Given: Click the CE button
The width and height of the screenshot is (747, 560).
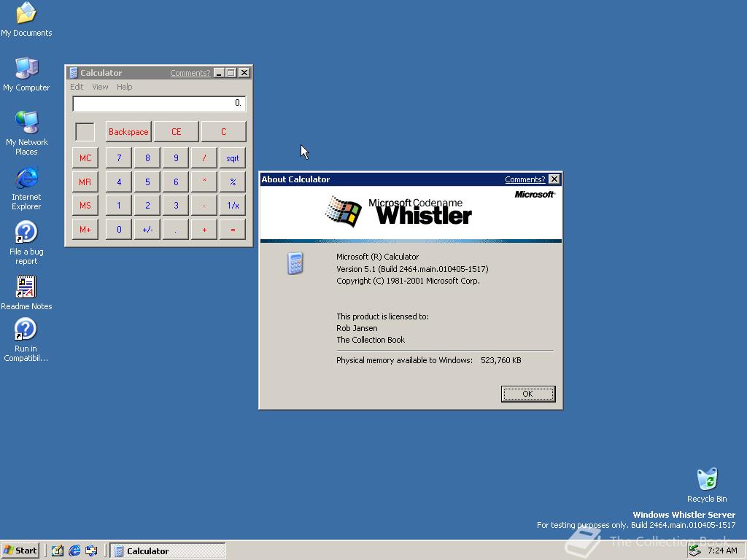Looking at the screenshot, I should 177,132.
